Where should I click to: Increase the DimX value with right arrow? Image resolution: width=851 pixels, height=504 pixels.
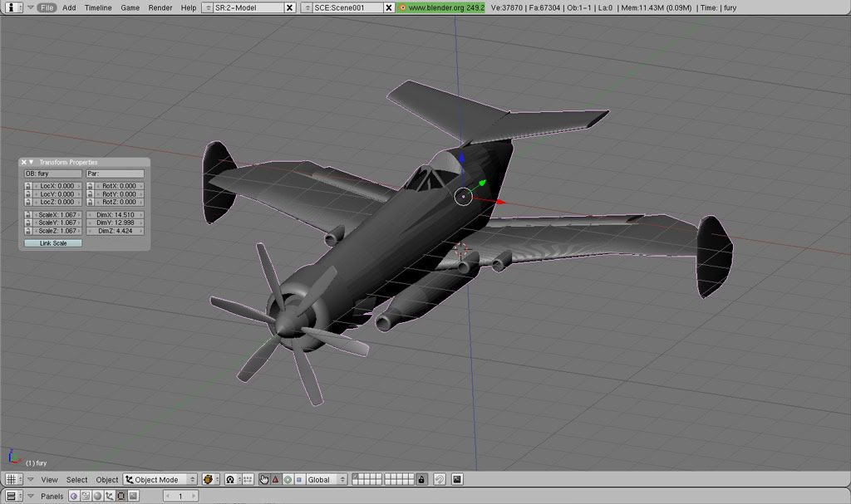point(141,215)
